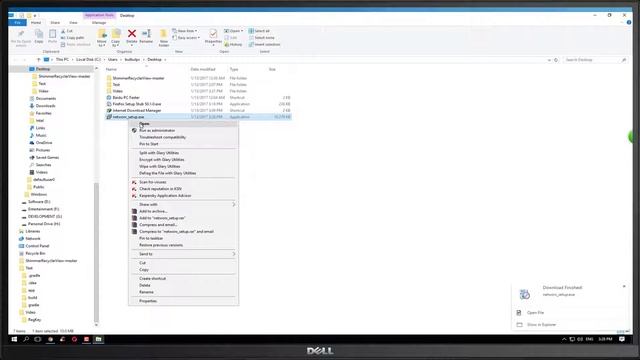Click the Rename ribbon icon
The image size is (640, 360).
pyautogui.click(x=146, y=36)
